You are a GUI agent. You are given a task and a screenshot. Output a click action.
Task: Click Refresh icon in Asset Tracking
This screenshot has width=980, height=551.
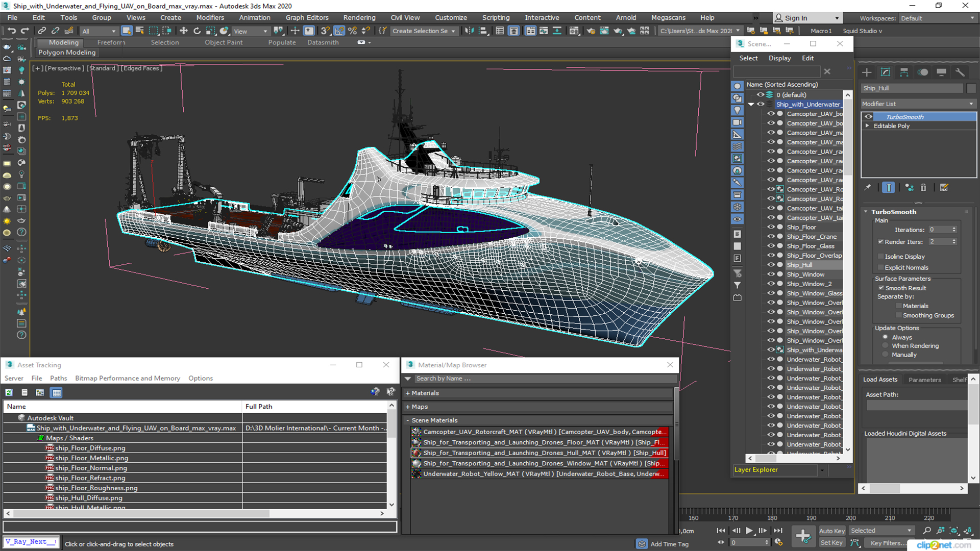pos(9,392)
